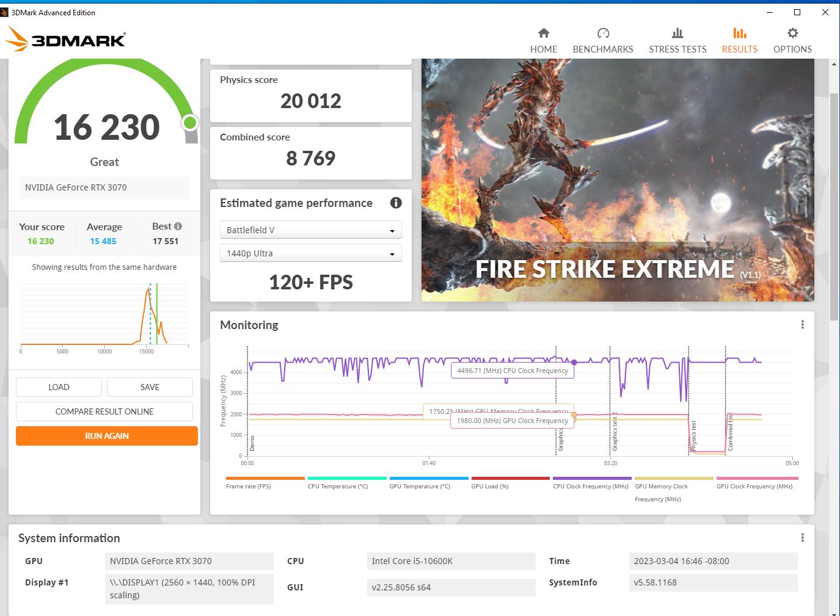Click the Combined score value 8 769
Viewport: 840px width, 616px height.
coord(311,158)
